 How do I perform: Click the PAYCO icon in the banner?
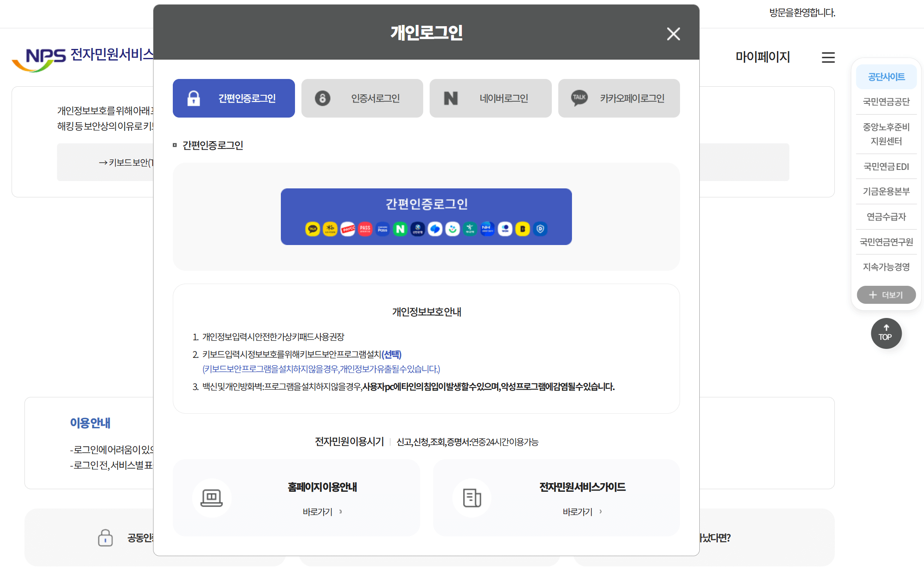click(x=348, y=229)
